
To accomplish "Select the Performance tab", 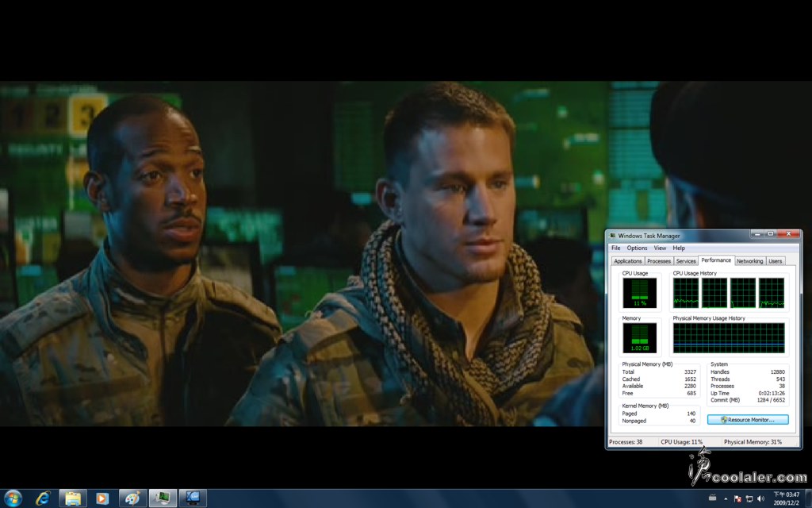I will 716,260.
